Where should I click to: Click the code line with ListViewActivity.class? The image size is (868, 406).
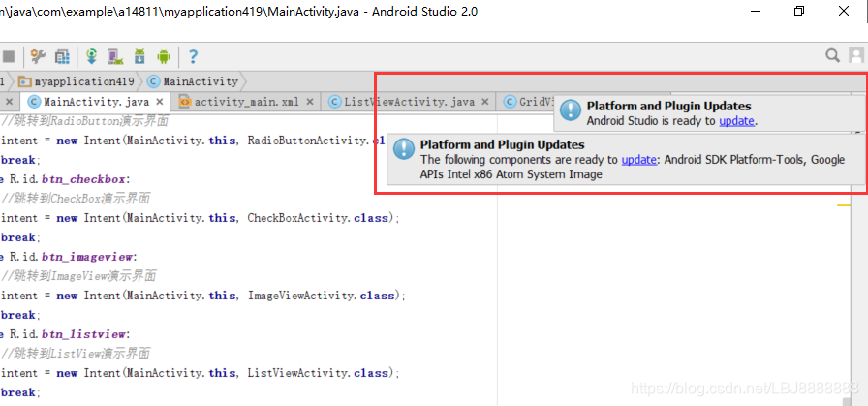[200, 373]
